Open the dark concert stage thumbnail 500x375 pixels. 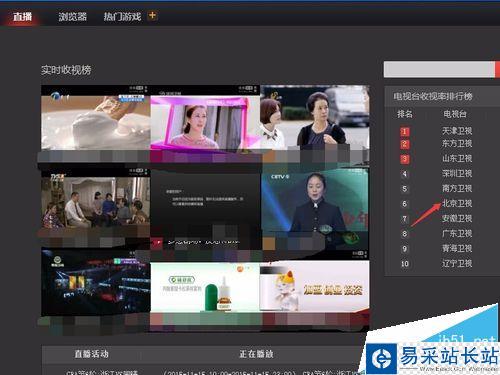pyautogui.click(x=96, y=282)
